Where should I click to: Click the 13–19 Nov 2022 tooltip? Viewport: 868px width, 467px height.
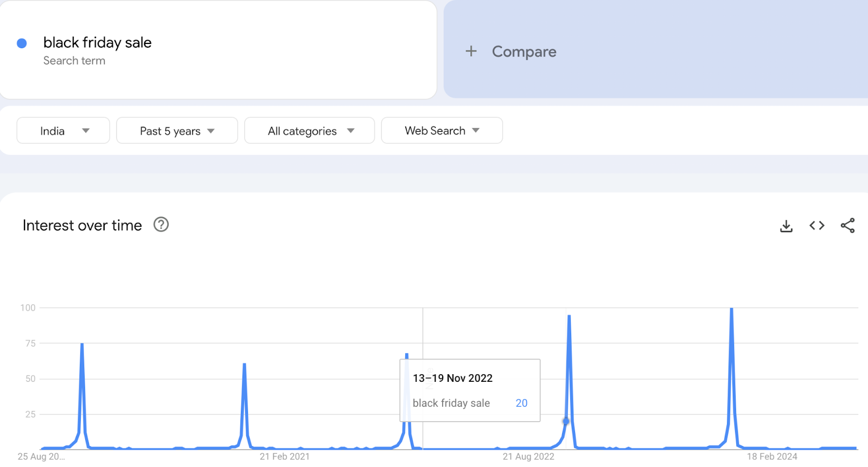pos(470,390)
